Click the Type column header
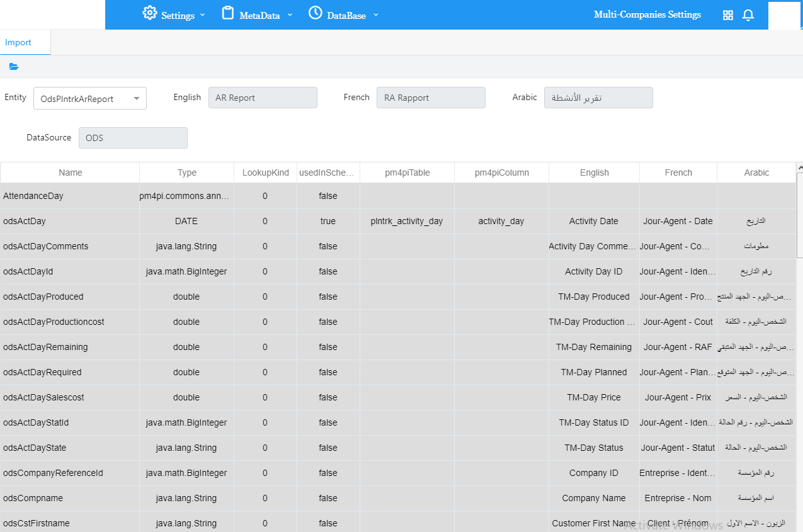The image size is (803, 532). pos(186,173)
